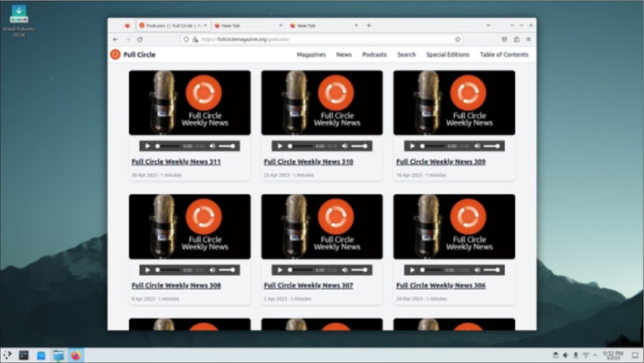644x363 pixels.
Task: Open the Install Kubuntu desktop icon
Action: pos(19,21)
